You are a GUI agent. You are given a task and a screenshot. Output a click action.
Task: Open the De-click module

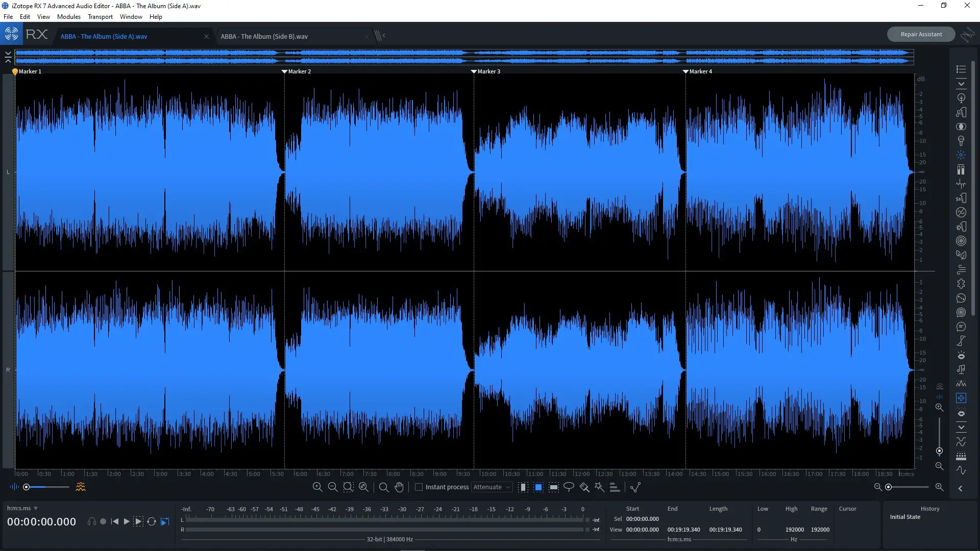(961, 155)
